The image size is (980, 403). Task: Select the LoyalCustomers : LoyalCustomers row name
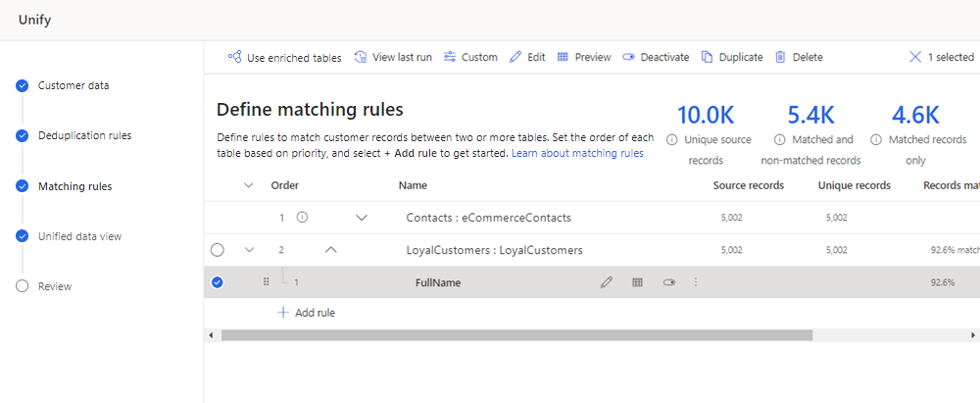[x=494, y=250]
